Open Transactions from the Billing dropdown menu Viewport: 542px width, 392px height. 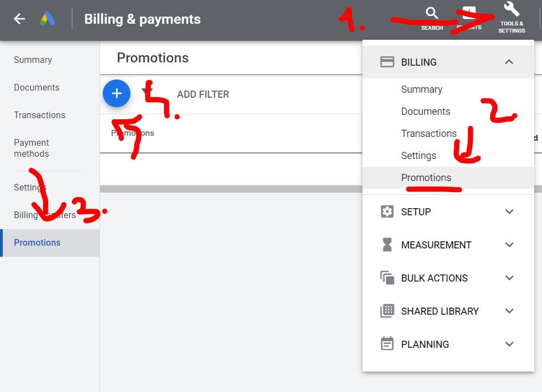(x=429, y=134)
